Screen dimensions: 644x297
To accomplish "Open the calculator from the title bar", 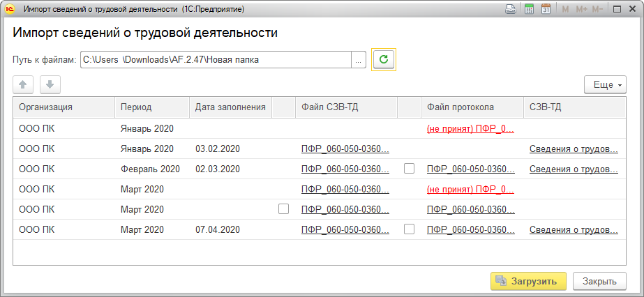I will (x=529, y=9).
